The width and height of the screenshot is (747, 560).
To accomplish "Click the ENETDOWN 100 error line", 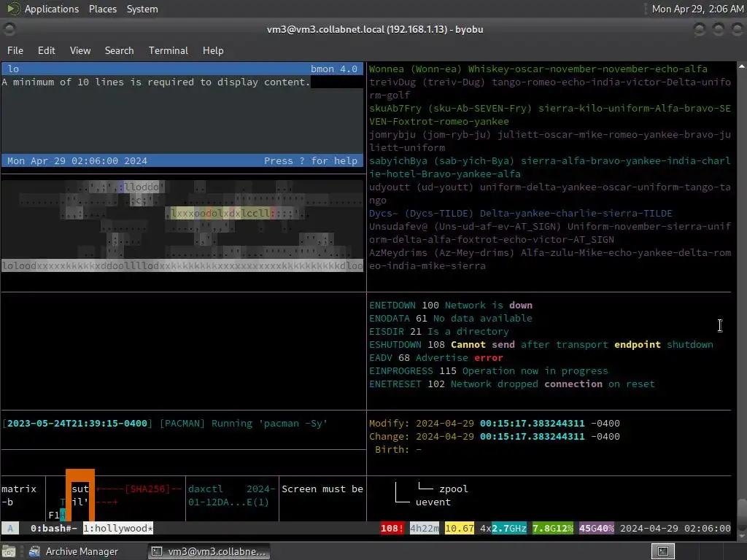I will [x=451, y=306].
